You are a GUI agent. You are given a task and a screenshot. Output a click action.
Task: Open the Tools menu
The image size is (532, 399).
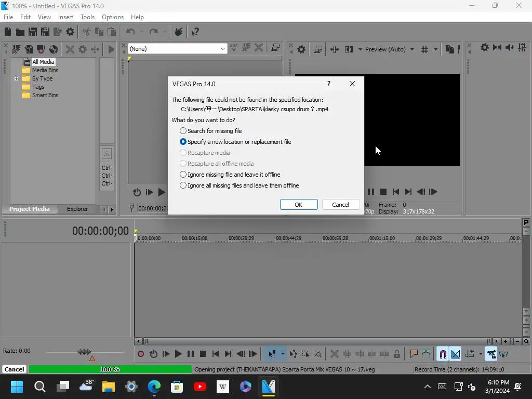pos(87,17)
